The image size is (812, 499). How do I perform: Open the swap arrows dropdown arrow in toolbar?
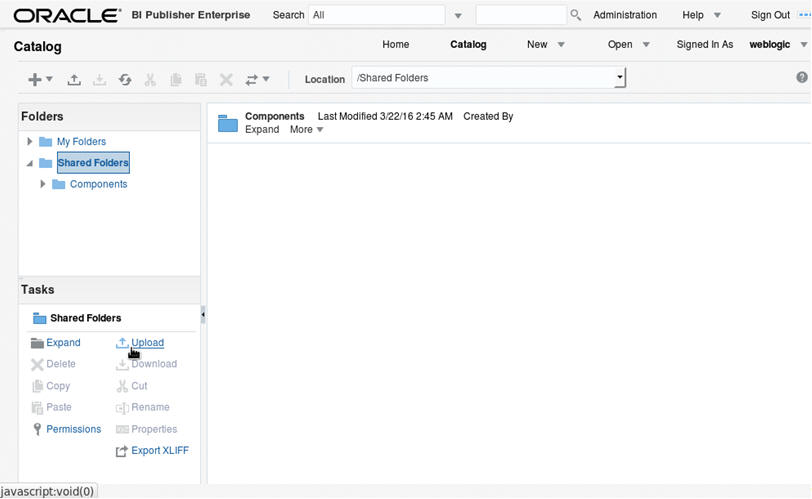pyautogui.click(x=266, y=79)
